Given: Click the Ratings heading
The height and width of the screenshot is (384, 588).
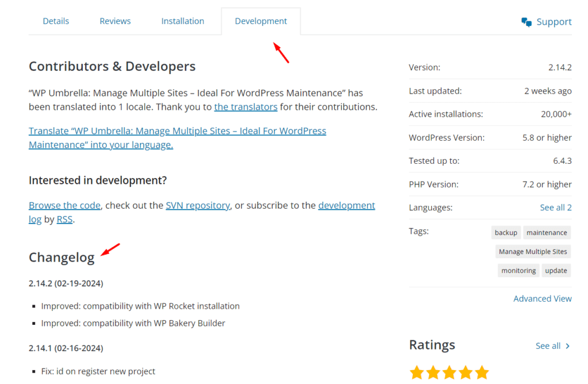Looking at the screenshot, I should [x=432, y=345].
